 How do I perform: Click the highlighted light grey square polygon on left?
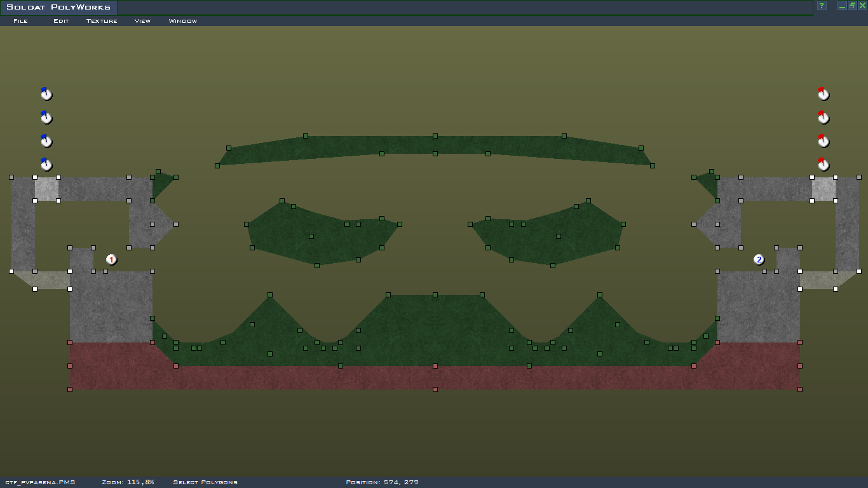point(46,189)
